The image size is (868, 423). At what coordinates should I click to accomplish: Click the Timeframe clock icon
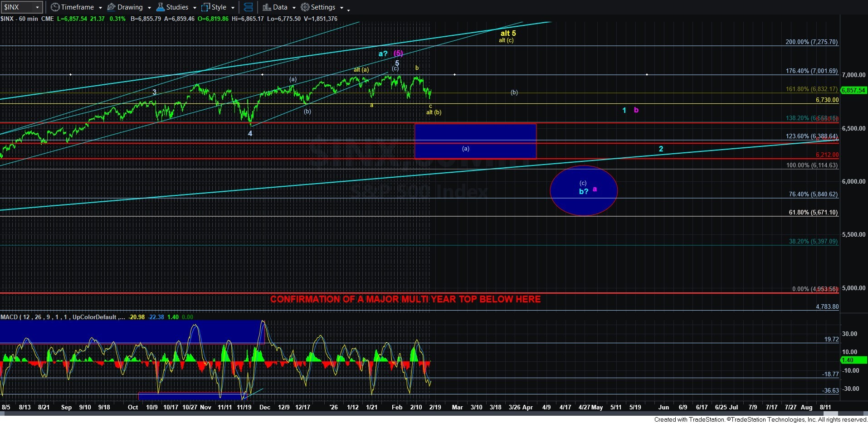tap(55, 7)
